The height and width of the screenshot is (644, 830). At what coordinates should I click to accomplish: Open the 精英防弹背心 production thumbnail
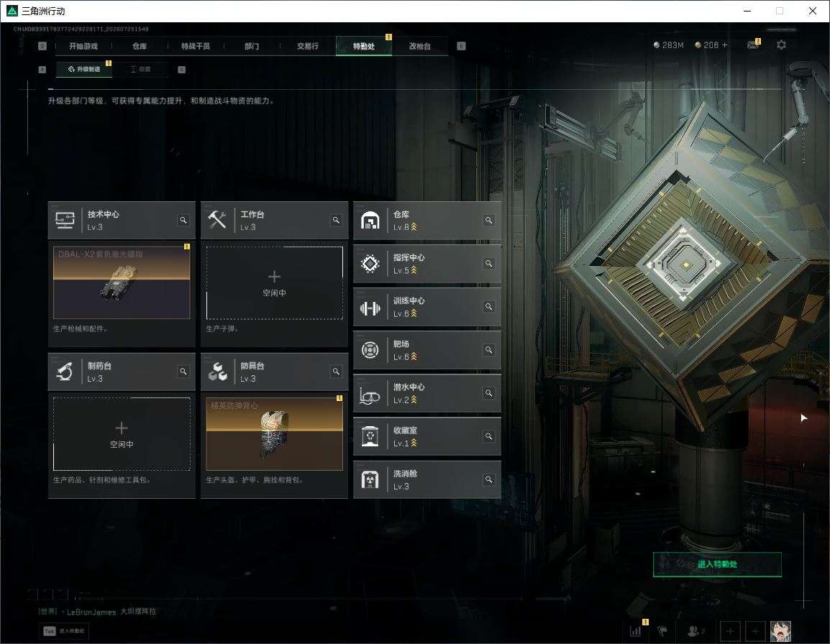pyautogui.click(x=274, y=433)
